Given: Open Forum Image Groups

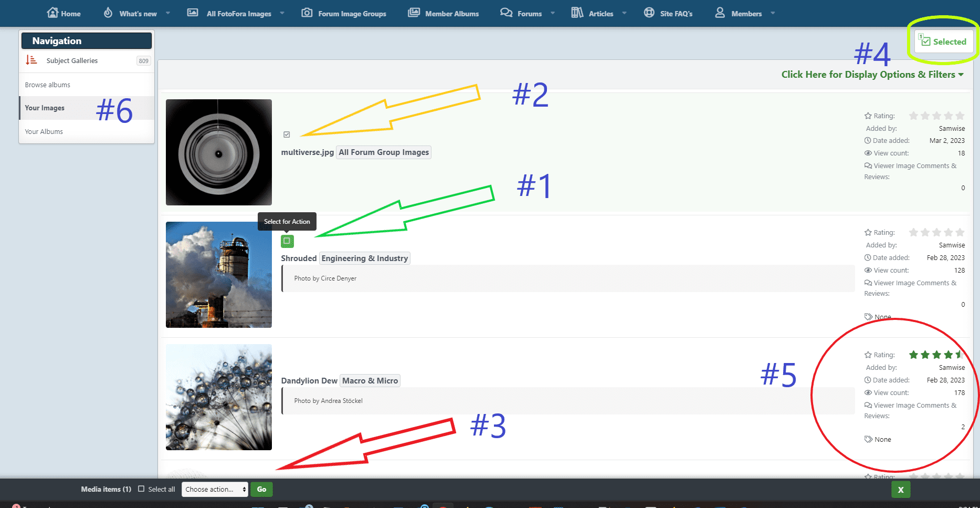Looking at the screenshot, I should 352,14.
